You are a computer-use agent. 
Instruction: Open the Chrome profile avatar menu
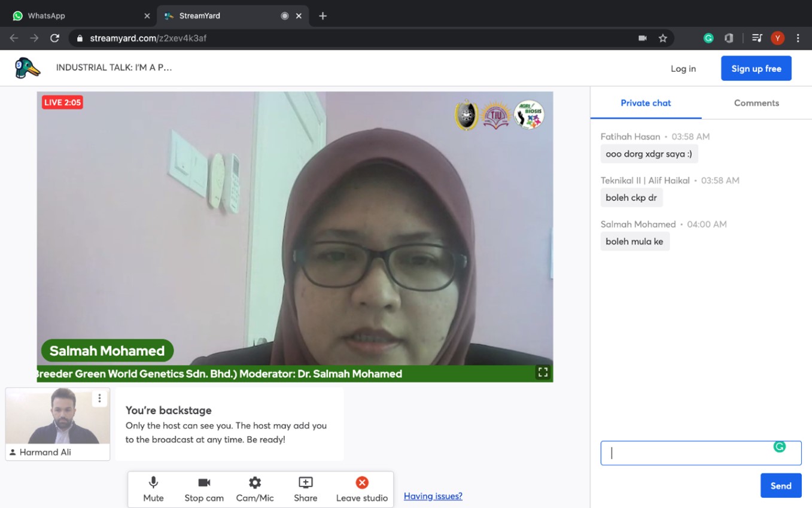tap(777, 38)
